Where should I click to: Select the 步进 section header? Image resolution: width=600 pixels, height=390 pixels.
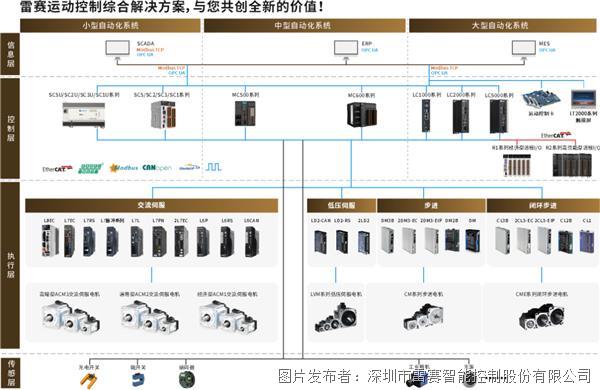tap(431, 206)
